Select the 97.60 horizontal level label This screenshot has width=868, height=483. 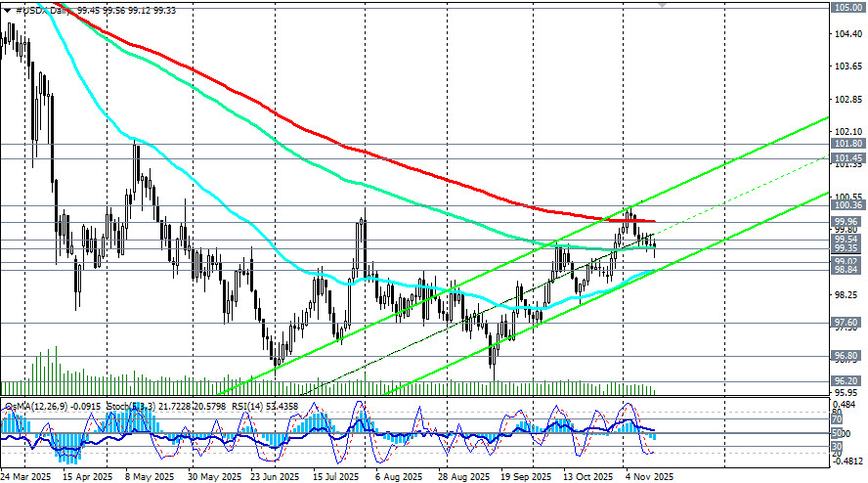846,323
